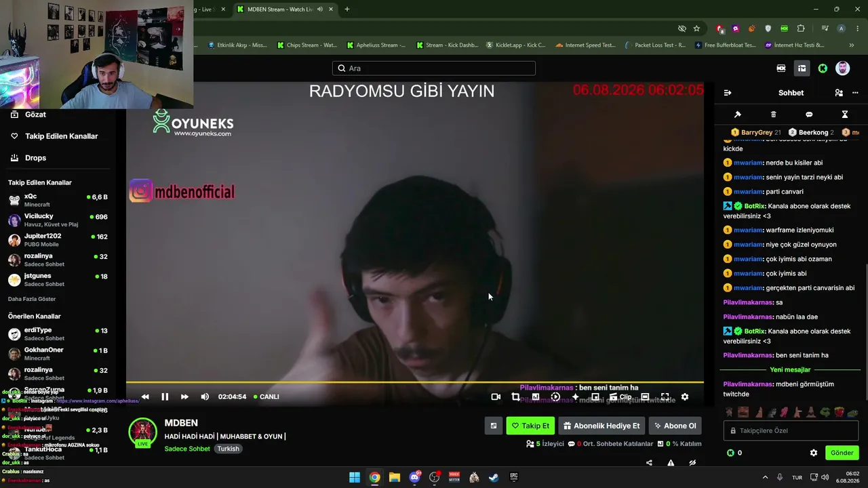The image size is (868, 488).
Task: Open Vicilucky channel from followed list
Action: pyautogui.click(x=58, y=220)
